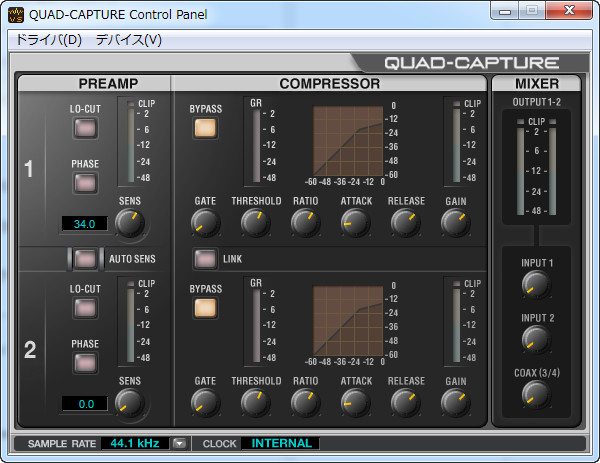
Task: Click channel 1 RATIO knob
Action: pos(305,223)
